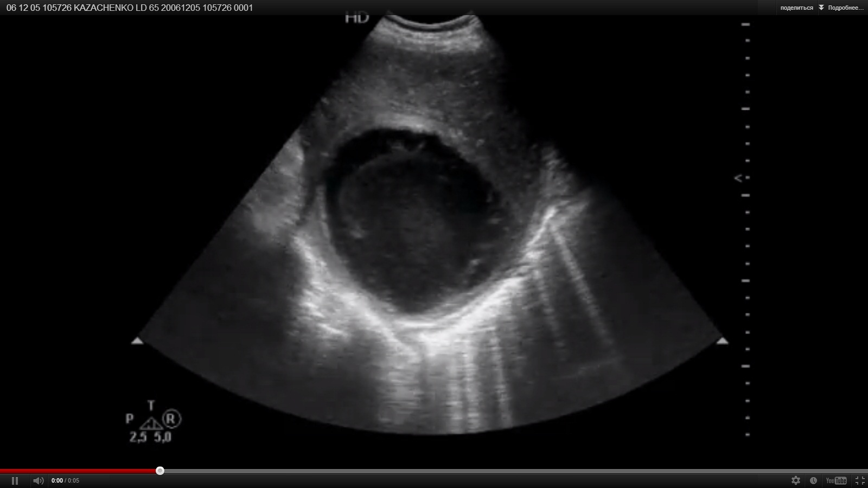Screen dimensions: 868x488
Task: Mute the video with the speaker icon
Action: pos(38,480)
